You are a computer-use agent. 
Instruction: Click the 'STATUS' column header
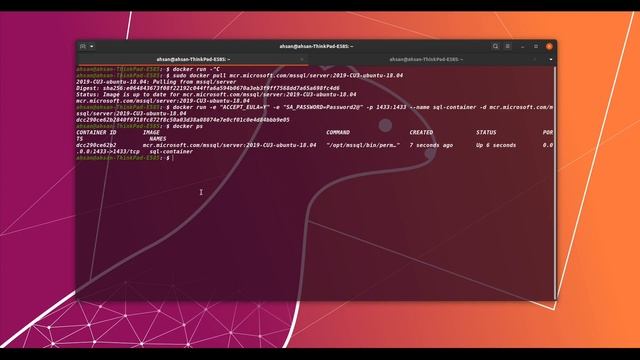click(x=486, y=133)
